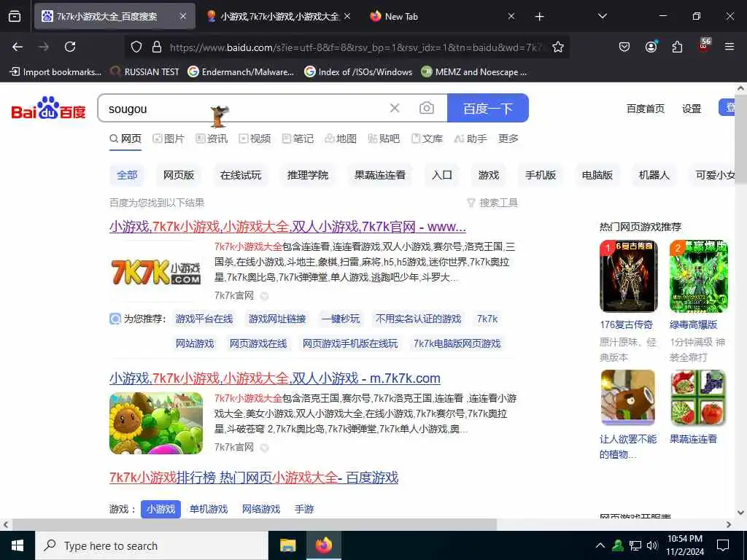Open 果蔬连连看 game thumbnail
The width and height of the screenshot is (747, 560).
tap(698, 397)
